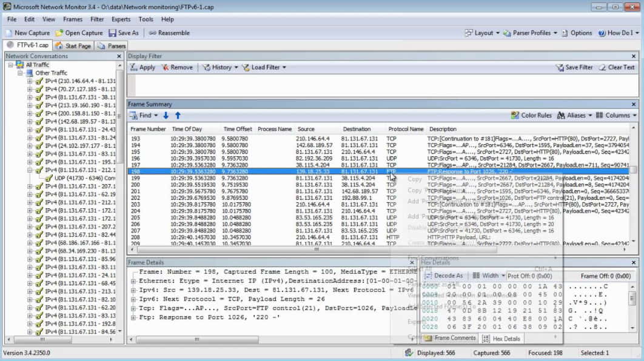Viewport: 644px width, 361px height.
Task: Close the Display Filter pane
Action: tap(633, 56)
